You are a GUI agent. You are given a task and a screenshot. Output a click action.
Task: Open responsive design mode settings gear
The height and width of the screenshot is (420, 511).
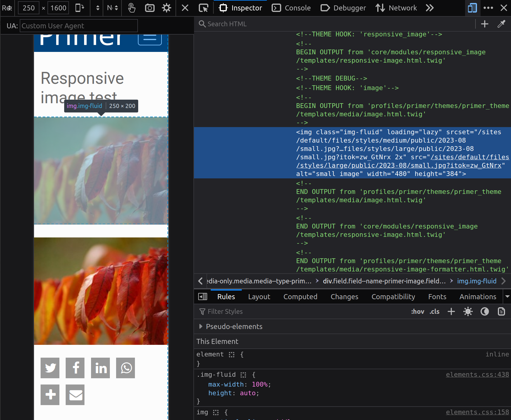166,8
